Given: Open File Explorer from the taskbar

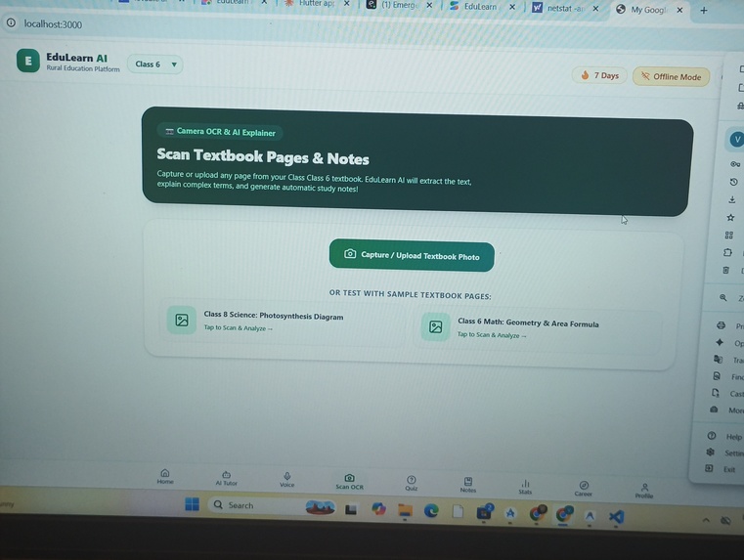Looking at the screenshot, I should [x=405, y=510].
